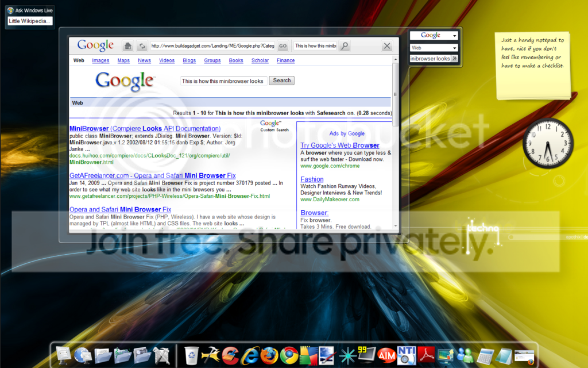588x368 pixels.
Task: Open the teal starburst icon in the dock
Action: click(347, 355)
